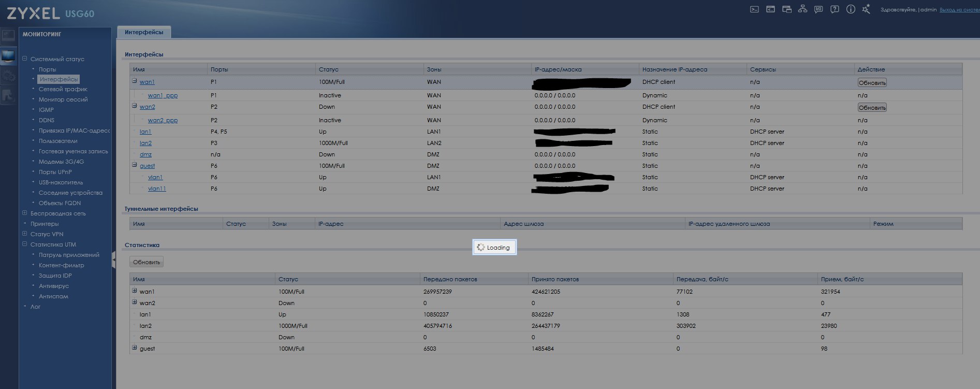Open the Maintenance sidebar icon

pos(8,96)
